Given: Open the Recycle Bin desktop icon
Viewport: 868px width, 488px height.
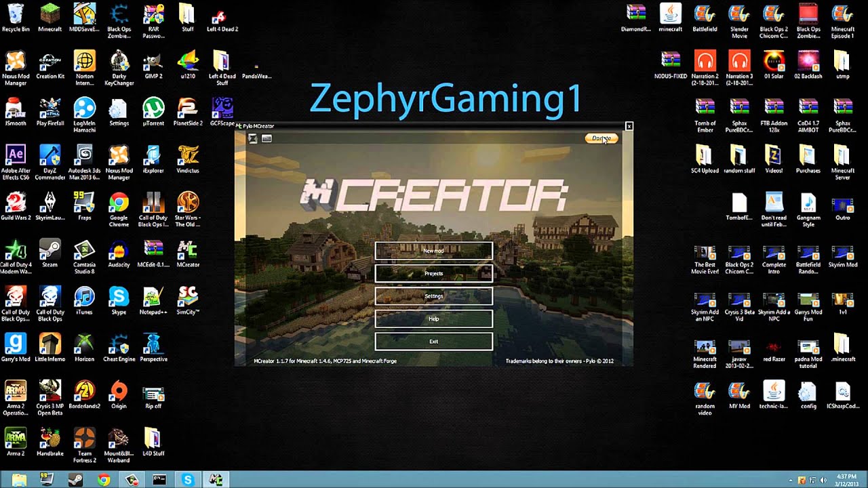Looking at the screenshot, I should (x=15, y=18).
